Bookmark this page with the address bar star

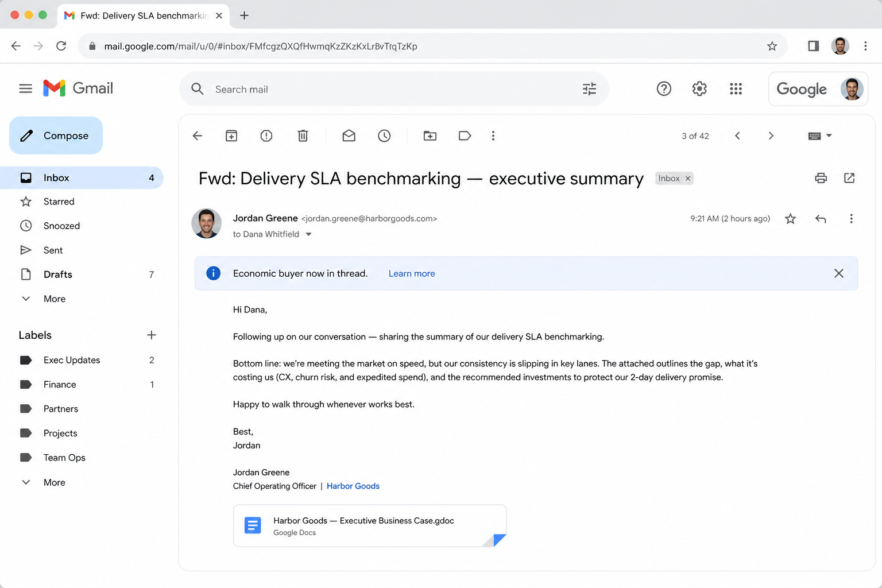(772, 46)
